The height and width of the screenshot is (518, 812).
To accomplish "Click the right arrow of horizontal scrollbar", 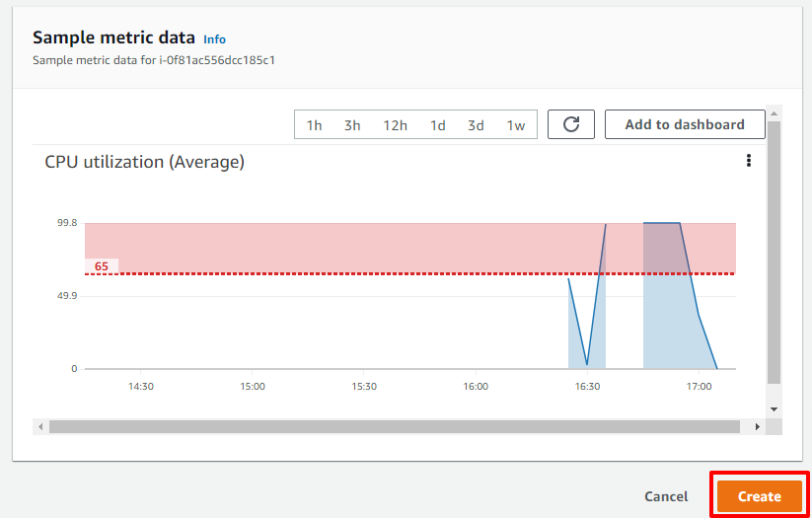I will pyautogui.click(x=758, y=427).
